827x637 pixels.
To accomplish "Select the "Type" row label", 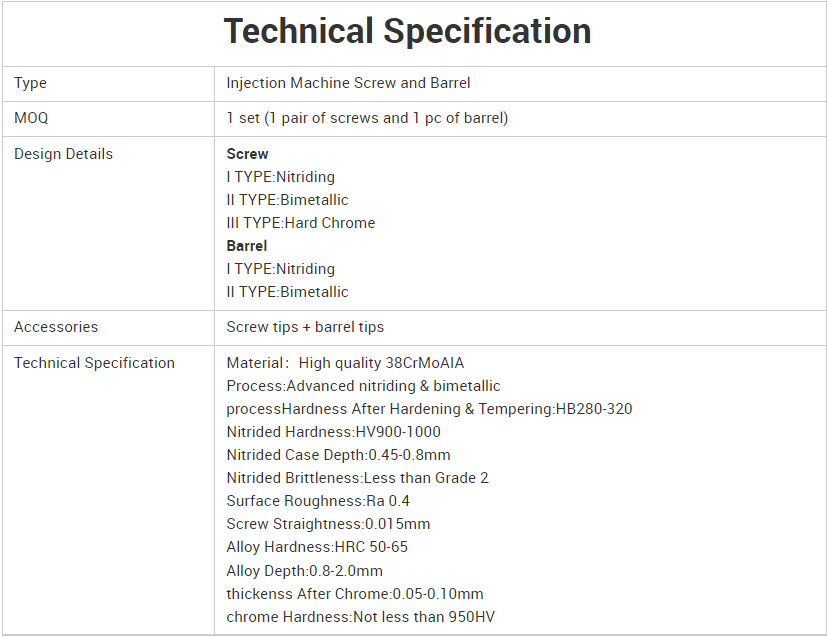I will click(x=31, y=83).
